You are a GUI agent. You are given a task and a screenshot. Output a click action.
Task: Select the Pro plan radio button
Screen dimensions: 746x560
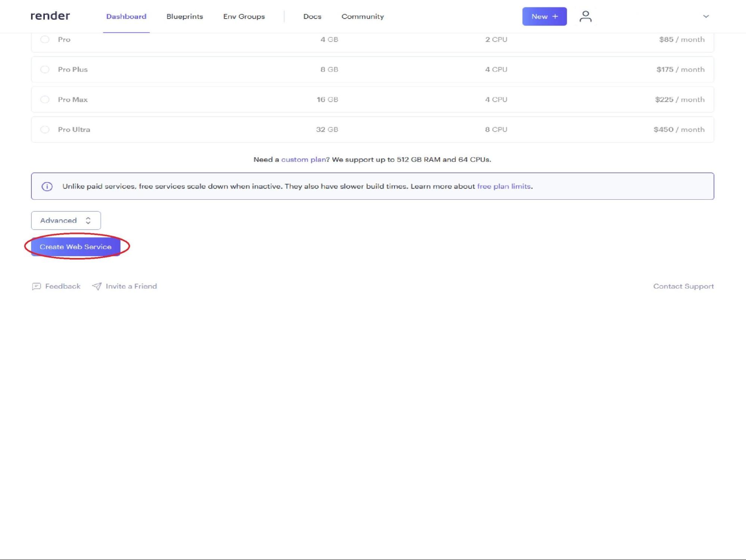pos(45,39)
